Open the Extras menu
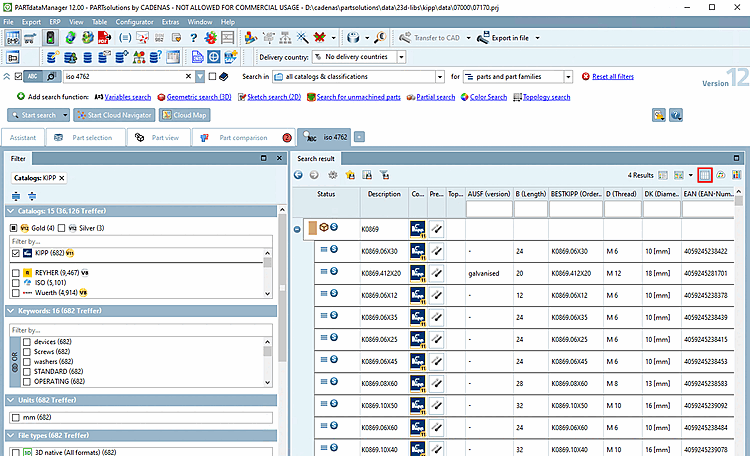This screenshot has height=456, width=750. (x=170, y=22)
